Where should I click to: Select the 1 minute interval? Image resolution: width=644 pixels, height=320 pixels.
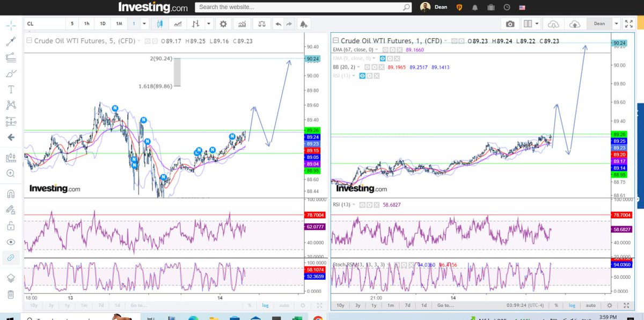[x=134, y=24]
